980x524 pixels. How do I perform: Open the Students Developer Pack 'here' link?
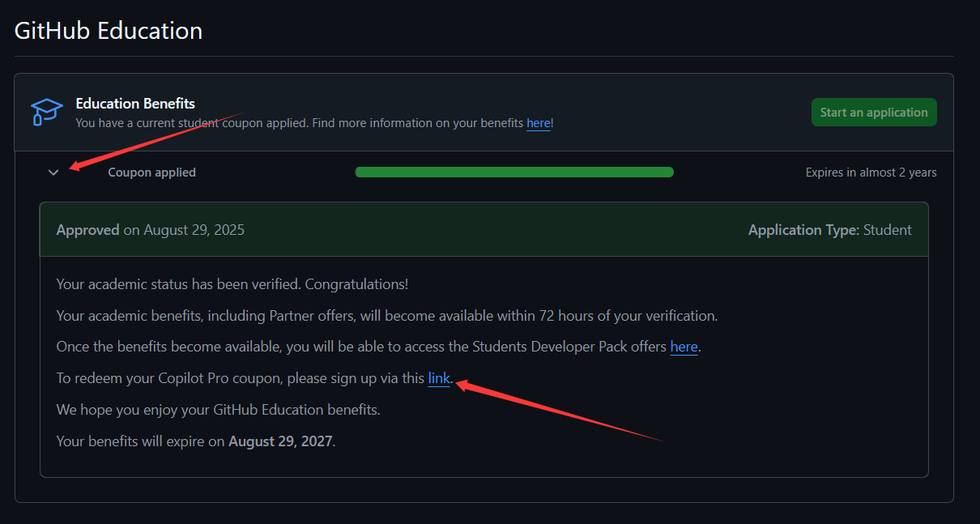(684, 347)
